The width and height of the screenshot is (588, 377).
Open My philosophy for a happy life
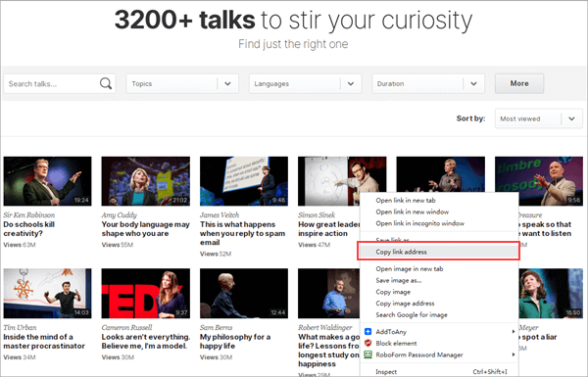coord(235,341)
